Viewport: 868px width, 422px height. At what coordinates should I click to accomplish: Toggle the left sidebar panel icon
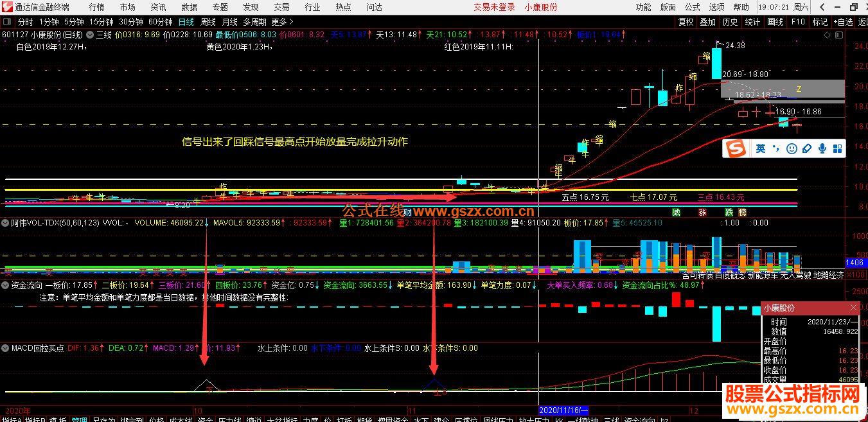[x=6, y=21]
